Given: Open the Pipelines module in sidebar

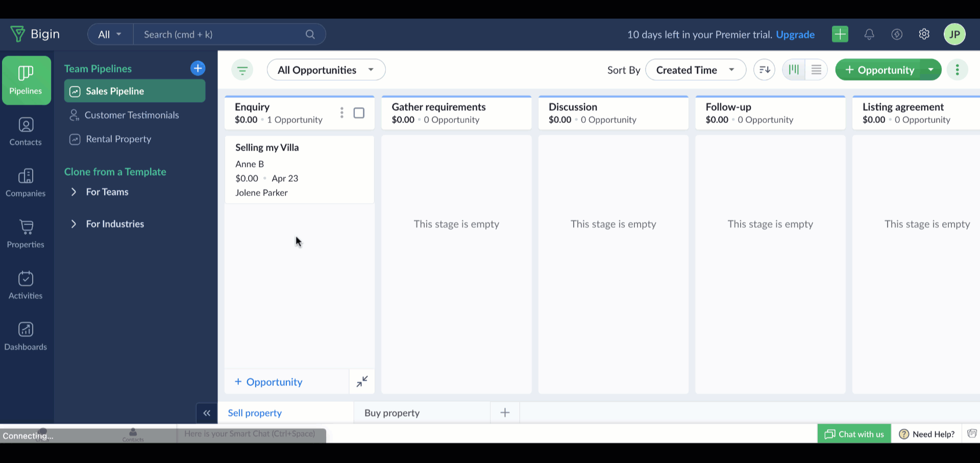Looking at the screenshot, I should click(x=26, y=80).
